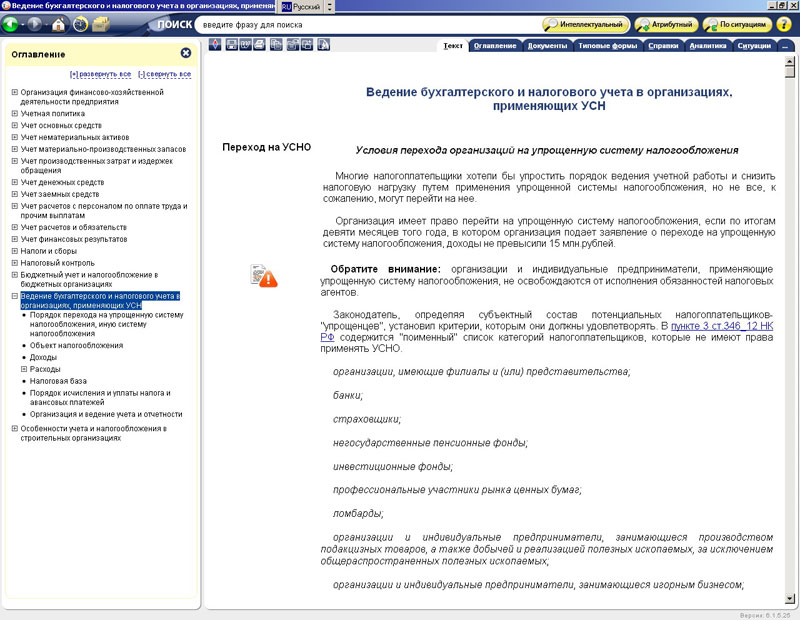This screenshot has height=620, width=800.
Task: Click the развернуть все link
Action: coord(100,74)
